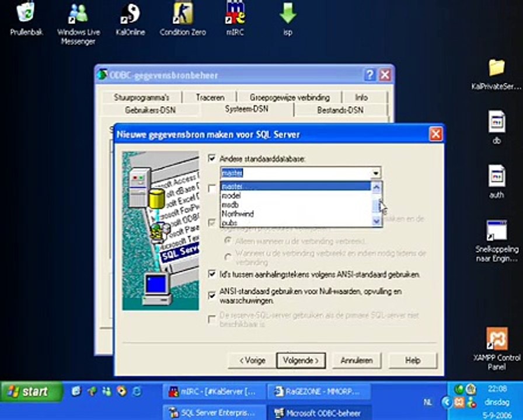The height and width of the screenshot is (420, 523).
Task: Toggle Andere standaarddatabase checkbox
Action: 212,158
